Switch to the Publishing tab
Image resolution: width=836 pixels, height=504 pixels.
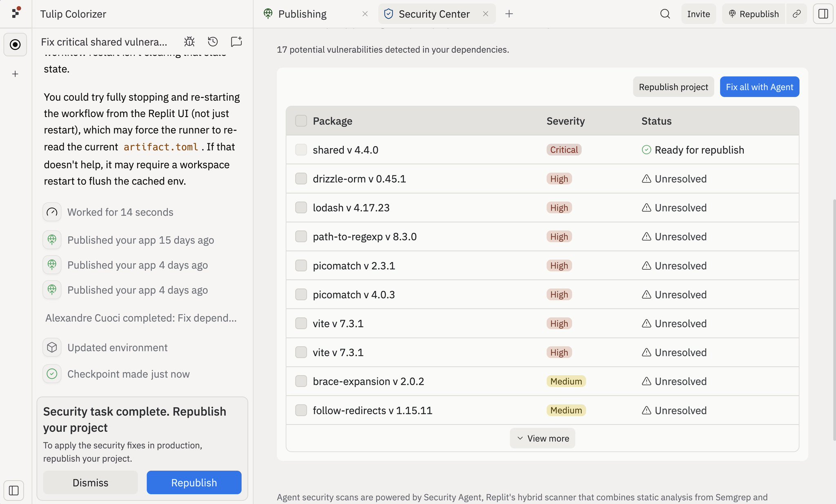pyautogui.click(x=316, y=14)
